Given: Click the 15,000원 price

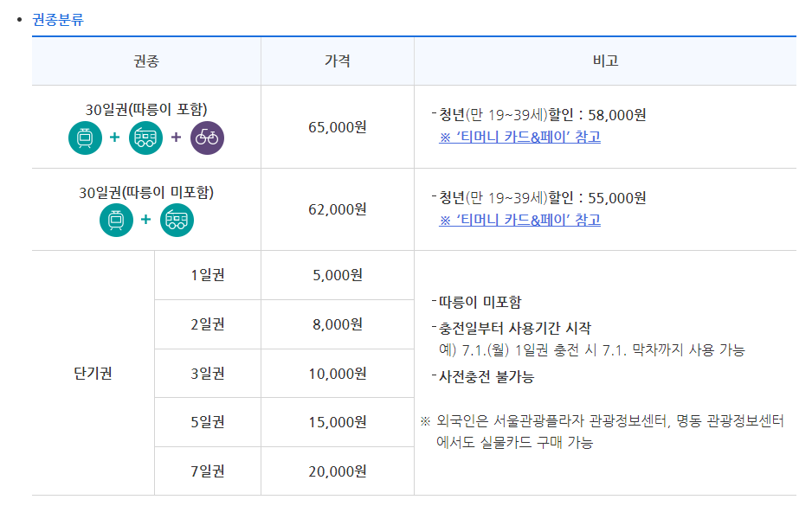Looking at the screenshot, I should point(338,422).
